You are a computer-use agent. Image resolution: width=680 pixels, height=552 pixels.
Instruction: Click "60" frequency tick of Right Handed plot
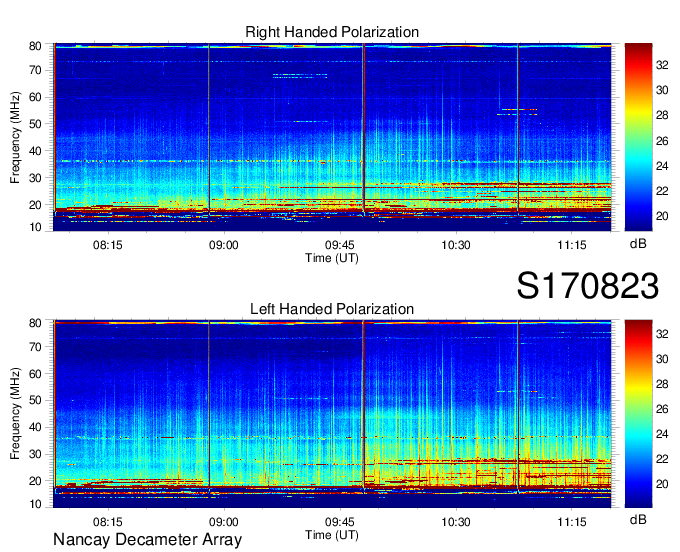click(x=35, y=97)
